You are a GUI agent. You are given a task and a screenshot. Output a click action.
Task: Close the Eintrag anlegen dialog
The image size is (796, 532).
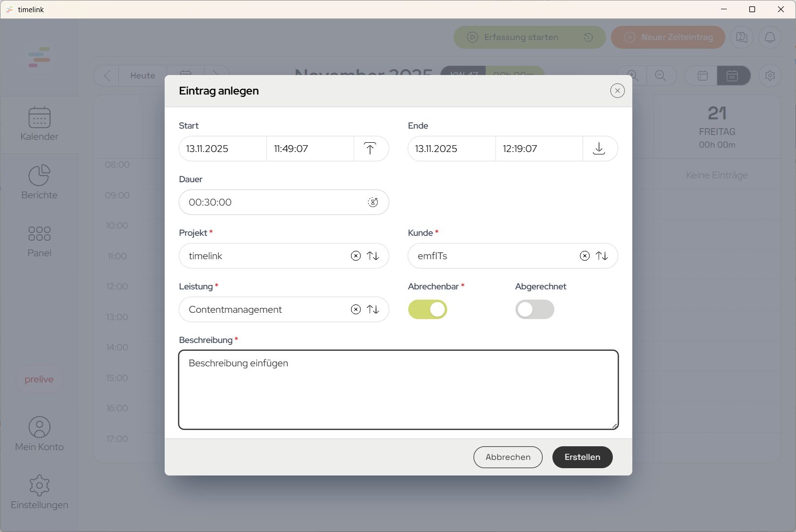tap(617, 91)
